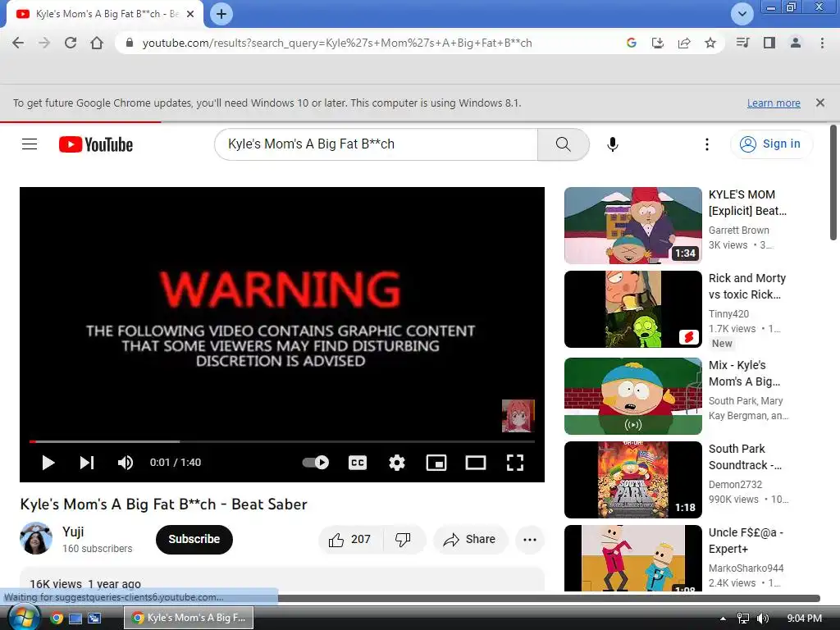
Task: Dislike this video
Action: [404, 540]
